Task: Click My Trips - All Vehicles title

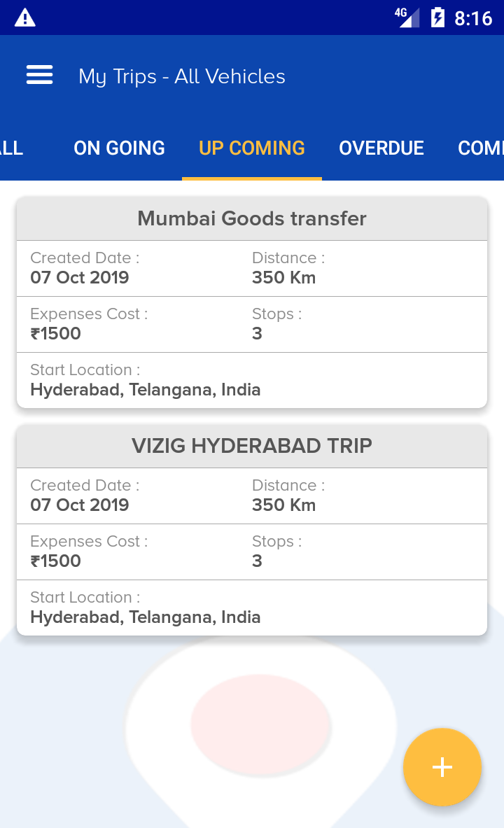Action: 182,76
